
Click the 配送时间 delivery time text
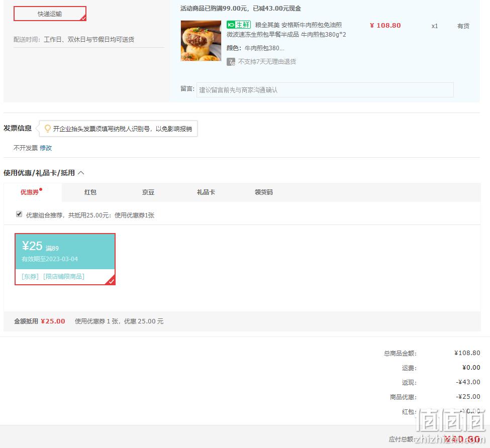[74, 39]
